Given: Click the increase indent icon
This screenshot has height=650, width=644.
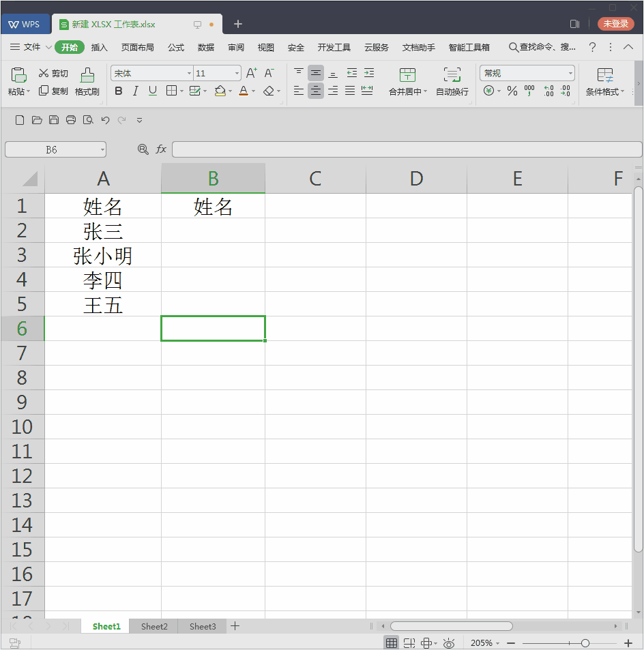Looking at the screenshot, I should coord(368,73).
